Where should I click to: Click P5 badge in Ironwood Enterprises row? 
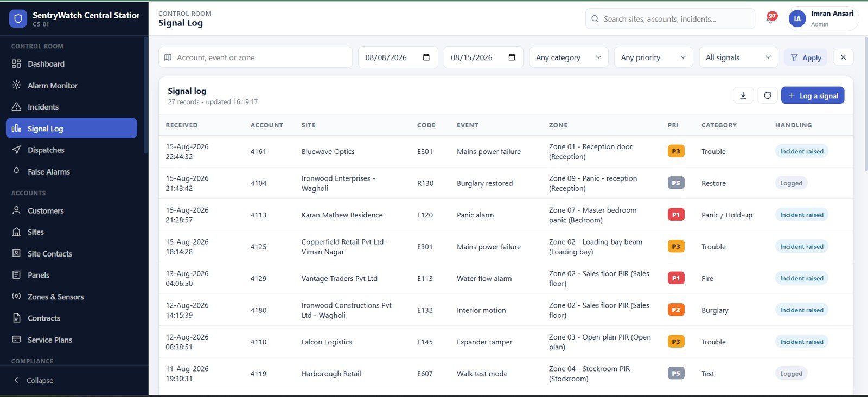675,183
